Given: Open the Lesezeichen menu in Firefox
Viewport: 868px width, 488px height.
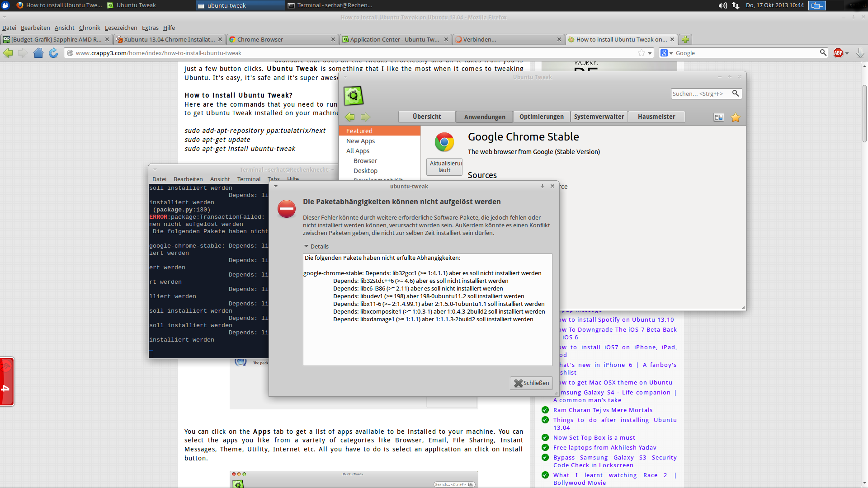Looking at the screenshot, I should 121,28.
